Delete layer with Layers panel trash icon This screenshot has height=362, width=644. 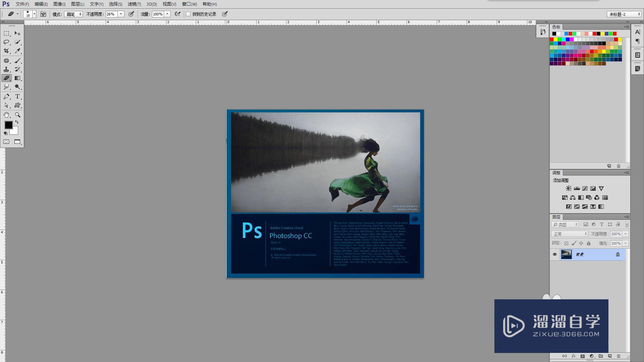coord(619,356)
